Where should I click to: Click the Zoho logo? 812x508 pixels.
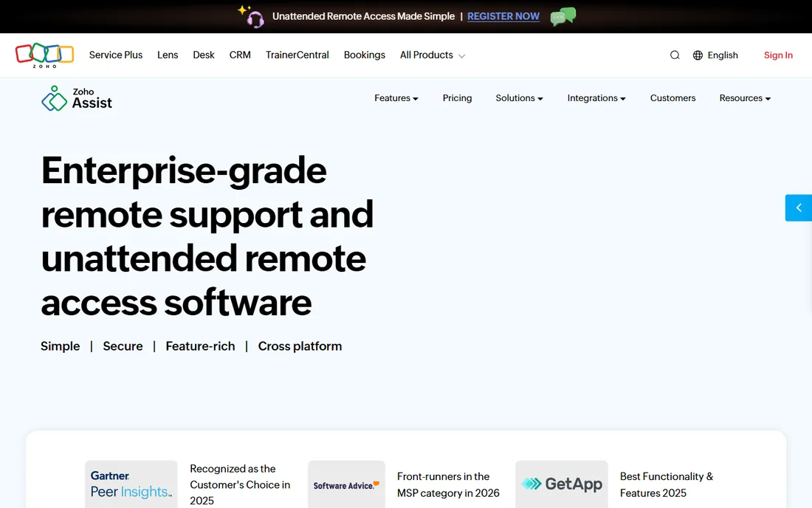click(44, 55)
